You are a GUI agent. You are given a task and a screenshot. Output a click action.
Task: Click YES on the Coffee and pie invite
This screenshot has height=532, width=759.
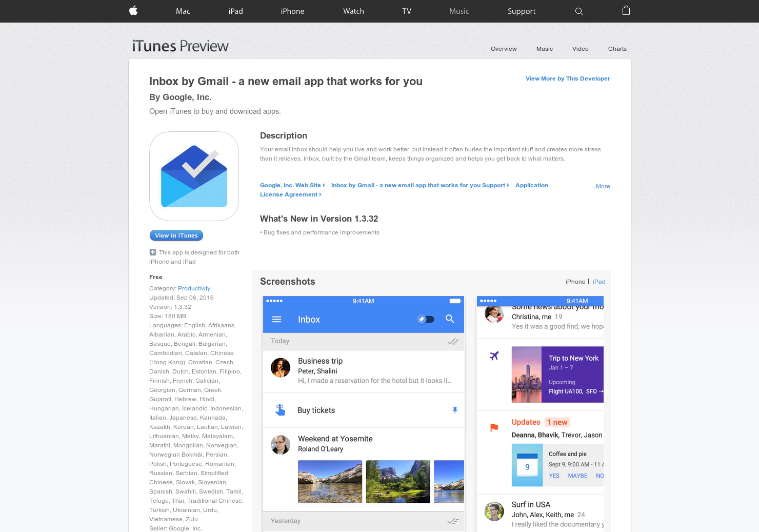[x=554, y=476]
